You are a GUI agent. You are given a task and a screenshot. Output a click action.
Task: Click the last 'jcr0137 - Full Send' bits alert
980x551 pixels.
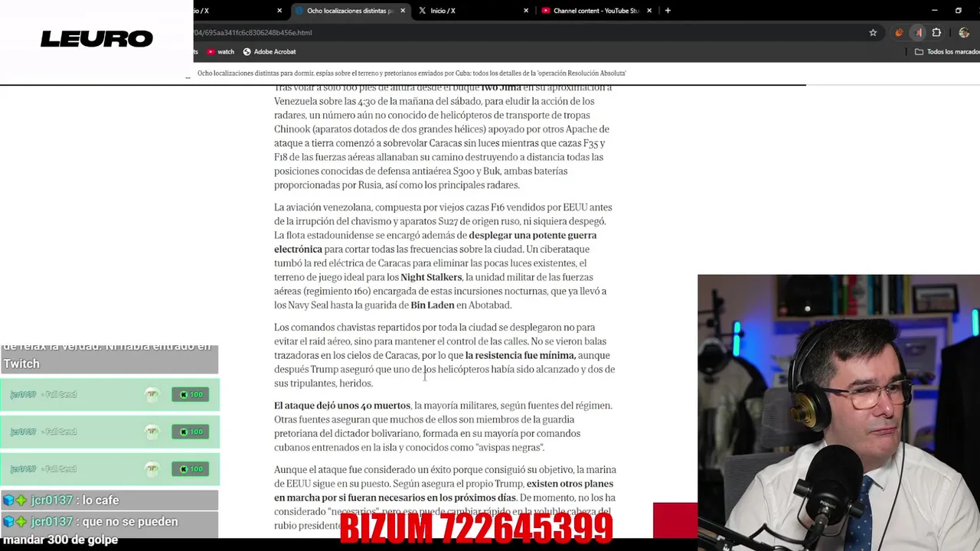109,469
